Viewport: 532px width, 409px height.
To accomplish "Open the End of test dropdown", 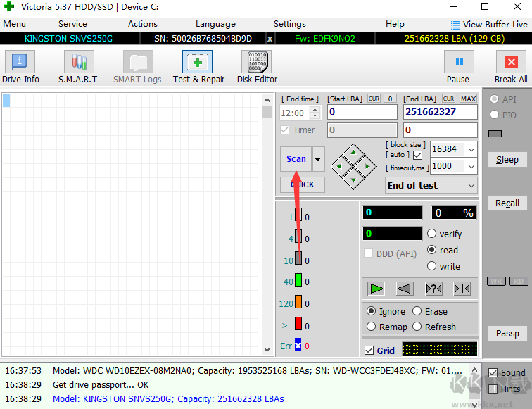I will (471, 186).
